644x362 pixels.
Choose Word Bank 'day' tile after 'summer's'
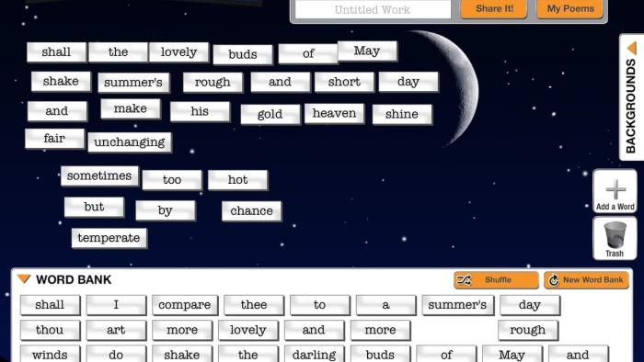click(530, 305)
